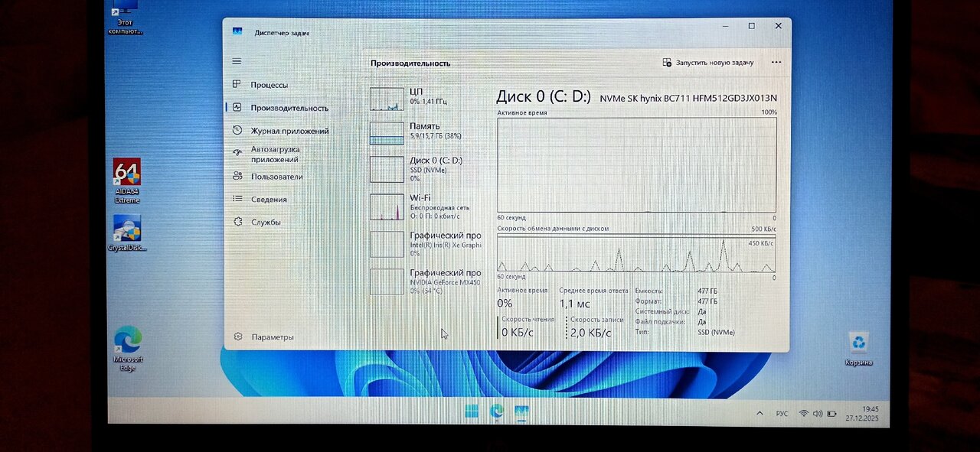The width and height of the screenshot is (980, 452).
Task: Open the Windows Start button
Action: (472, 411)
